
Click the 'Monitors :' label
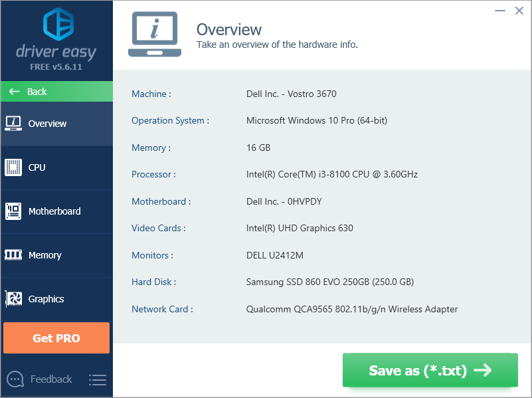152,255
